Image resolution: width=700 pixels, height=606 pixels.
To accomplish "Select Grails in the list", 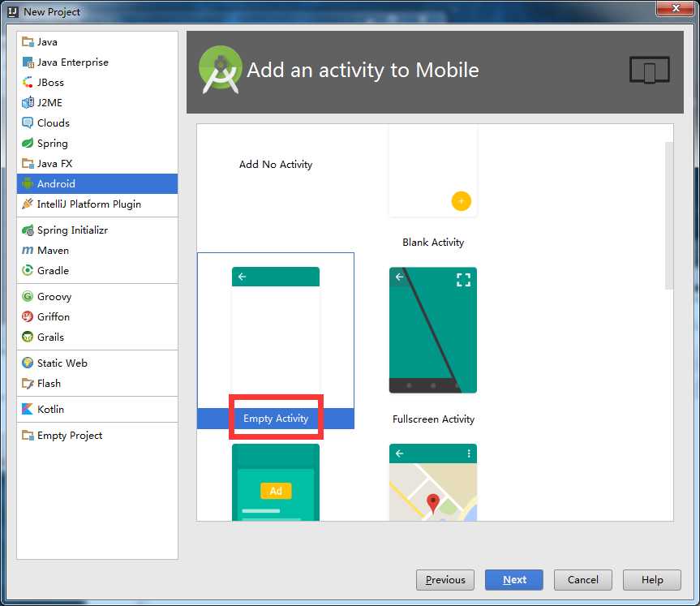I will click(97, 337).
